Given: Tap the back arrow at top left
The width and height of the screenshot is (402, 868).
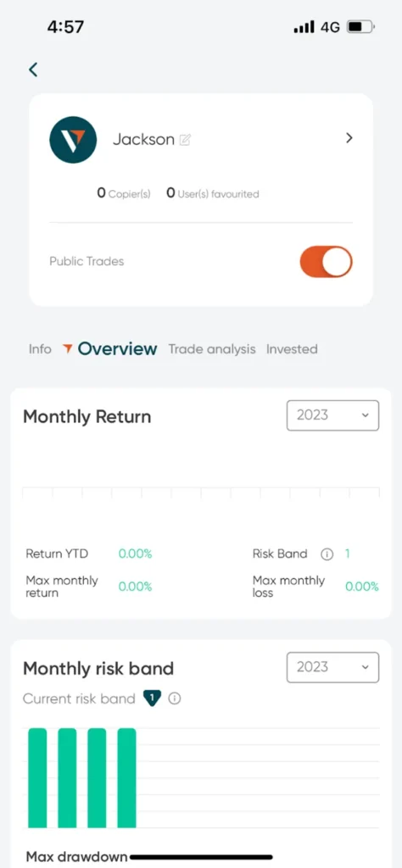Looking at the screenshot, I should (33, 70).
